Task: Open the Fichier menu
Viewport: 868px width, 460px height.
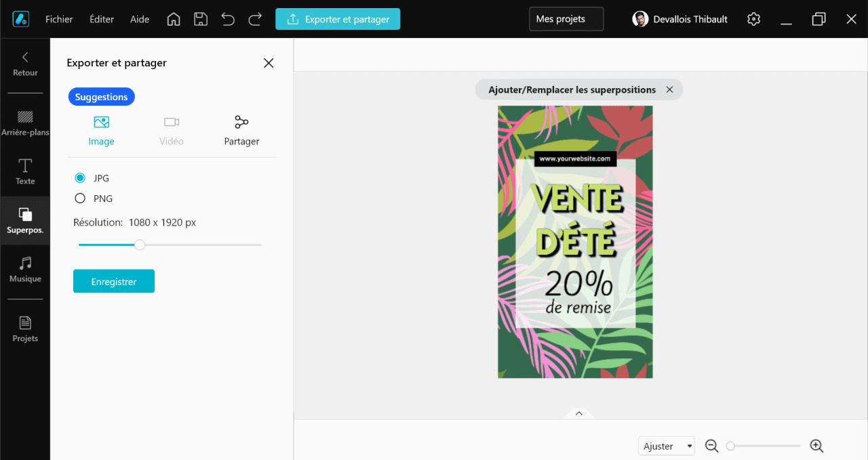Action: pyautogui.click(x=59, y=19)
